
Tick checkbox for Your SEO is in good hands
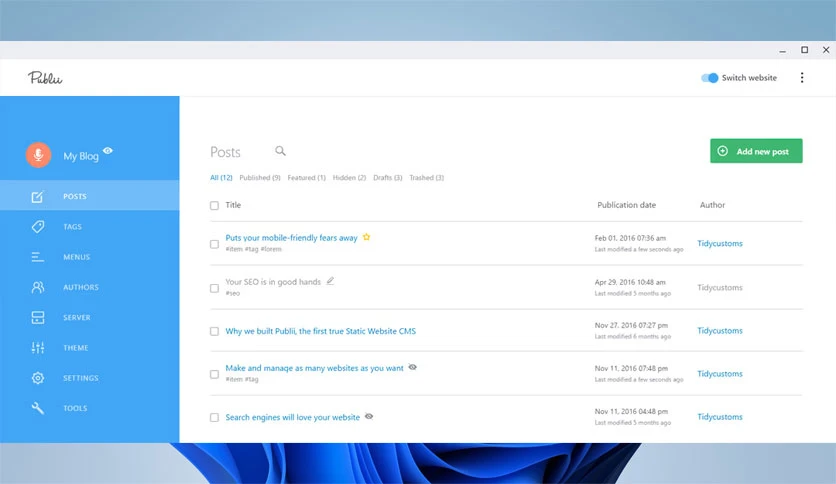coord(214,288)
